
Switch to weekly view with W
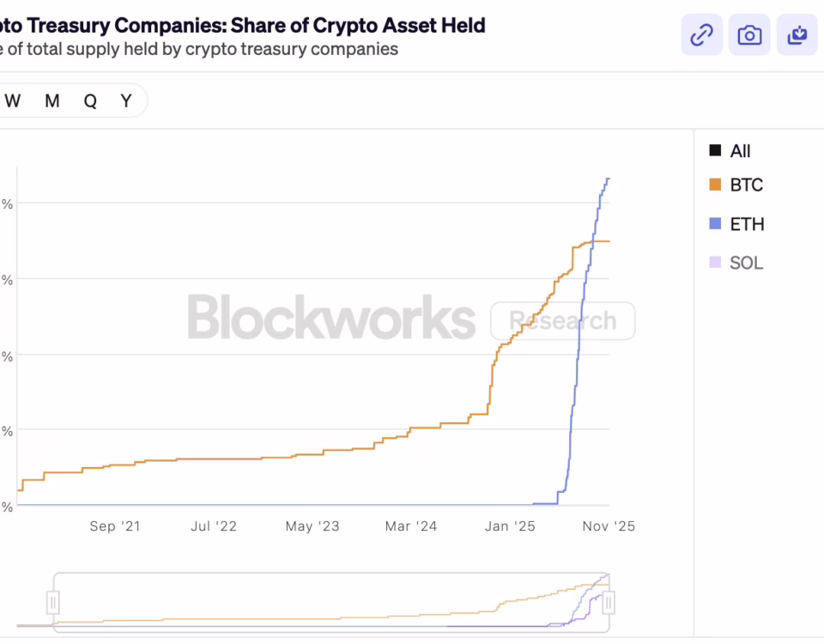(x=13, y=100)
